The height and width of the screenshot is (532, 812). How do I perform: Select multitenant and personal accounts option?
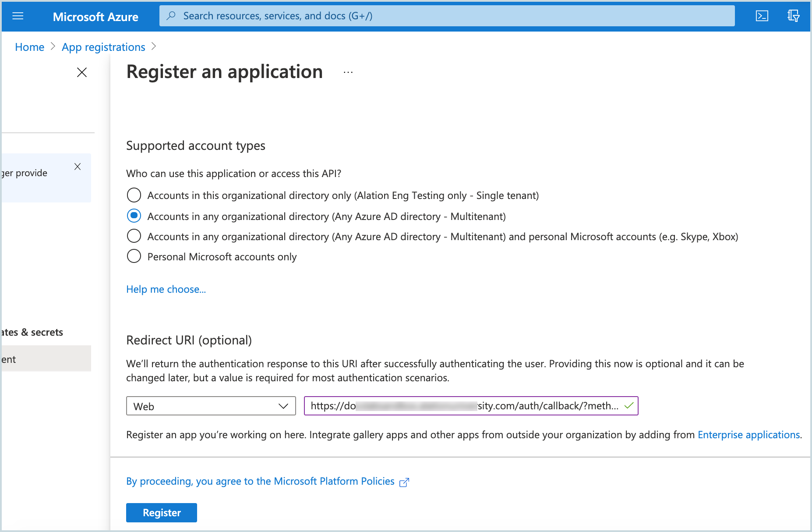pos(134,236)
